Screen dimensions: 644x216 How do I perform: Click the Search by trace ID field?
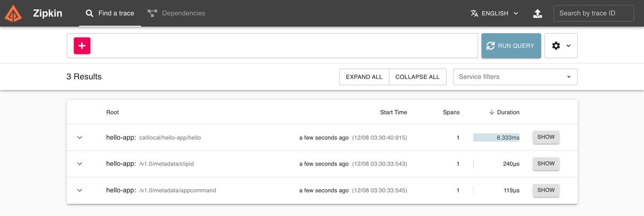(593, 13)
